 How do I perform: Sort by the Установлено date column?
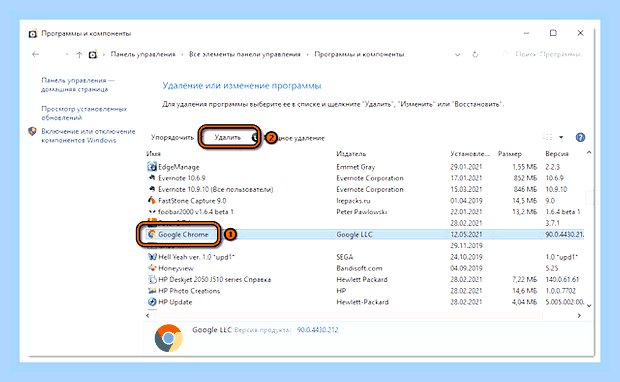pyautogui.click(x=470, y=154)
